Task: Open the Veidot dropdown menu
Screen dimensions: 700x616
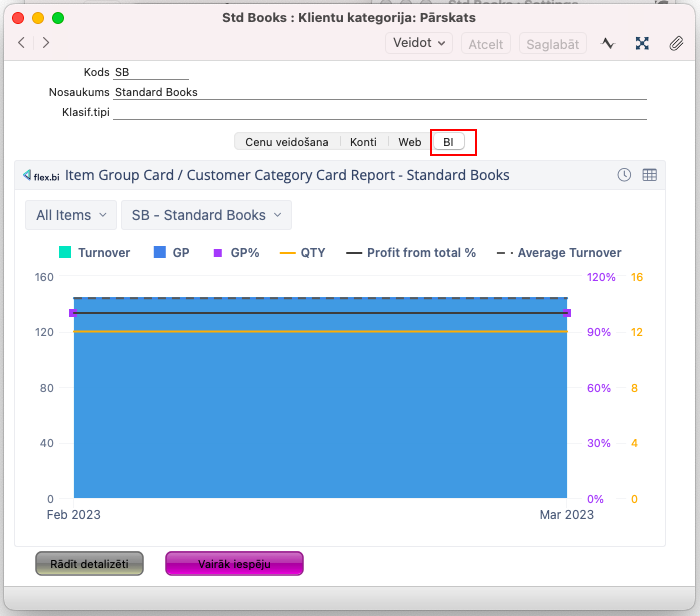Action: pyautogui.click(x=418, y=43)
